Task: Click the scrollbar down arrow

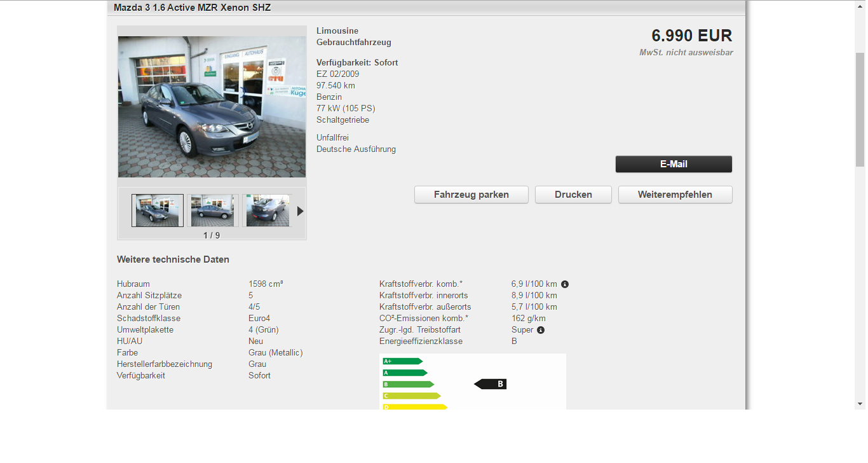Action: pos(860,404)
